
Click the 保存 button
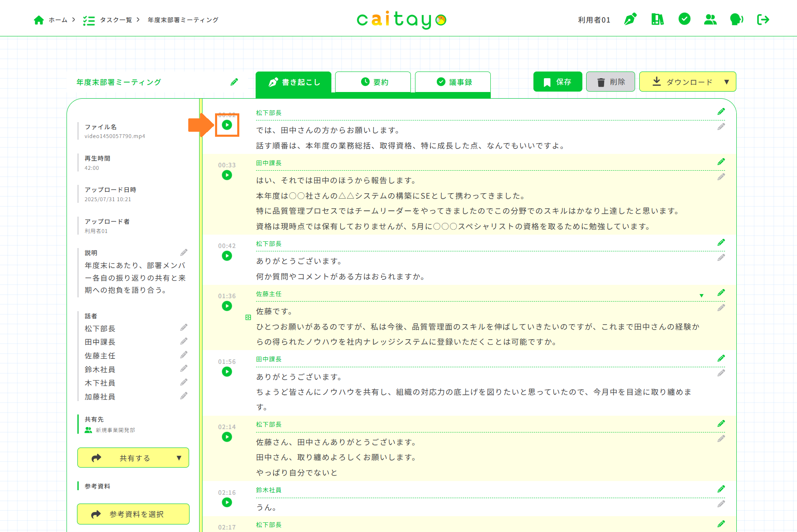[x=557, y=82]
